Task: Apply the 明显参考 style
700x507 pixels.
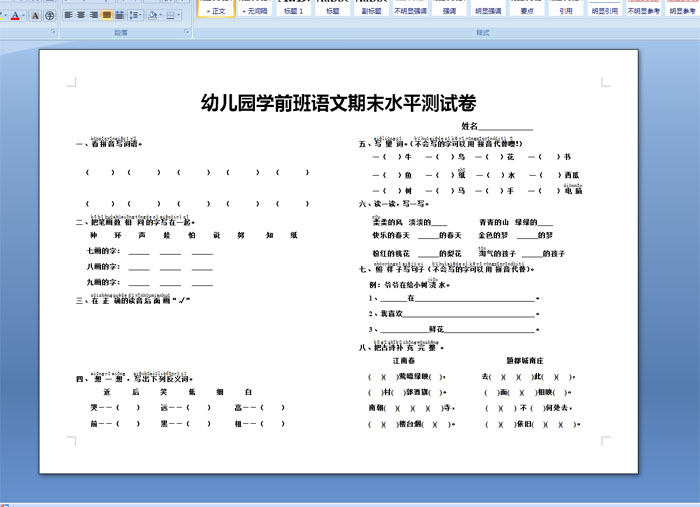Action: pos(682,8)
